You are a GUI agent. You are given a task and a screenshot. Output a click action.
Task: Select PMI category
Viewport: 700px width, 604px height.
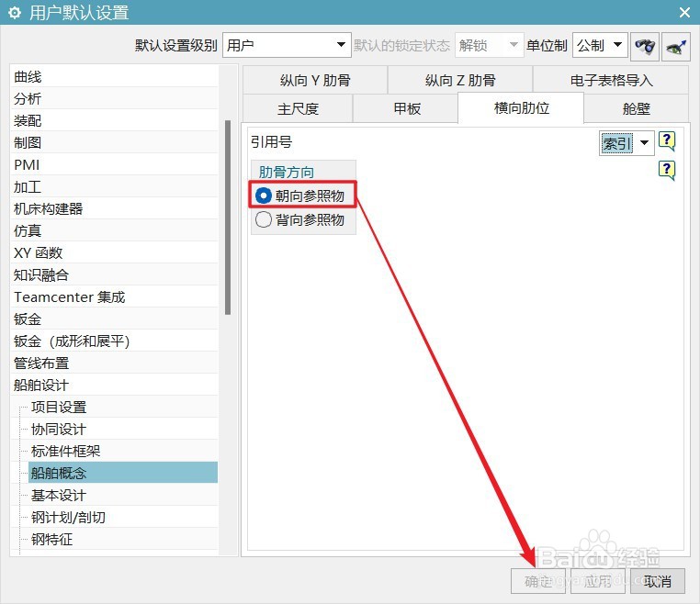click(114, 164)
